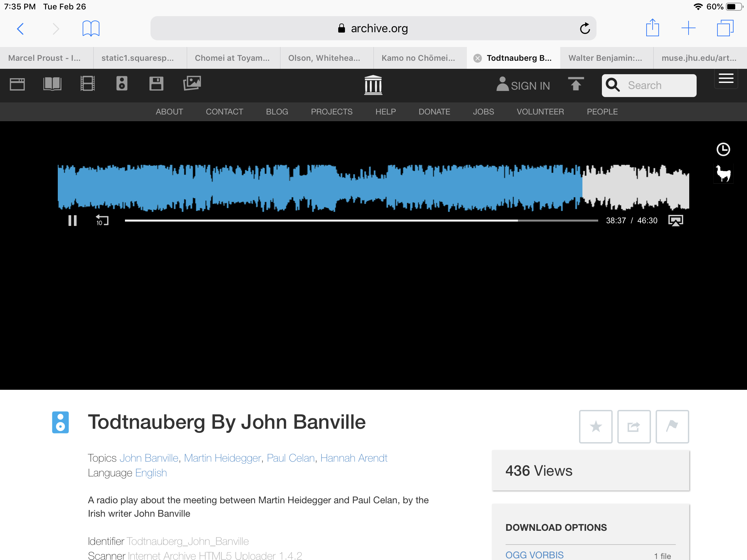Click the unplayed gray waveform section
This screenshot has height=560, width=747.
[x=635, y=187]
